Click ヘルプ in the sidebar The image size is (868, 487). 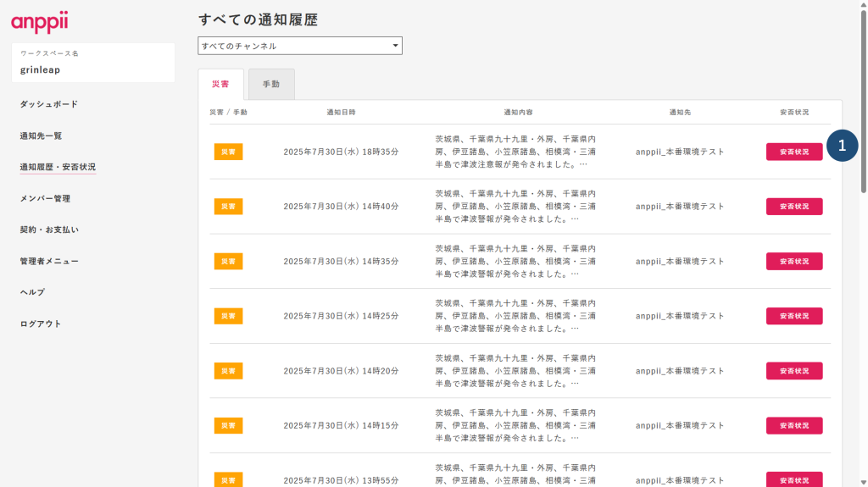[x=32, y=292]
